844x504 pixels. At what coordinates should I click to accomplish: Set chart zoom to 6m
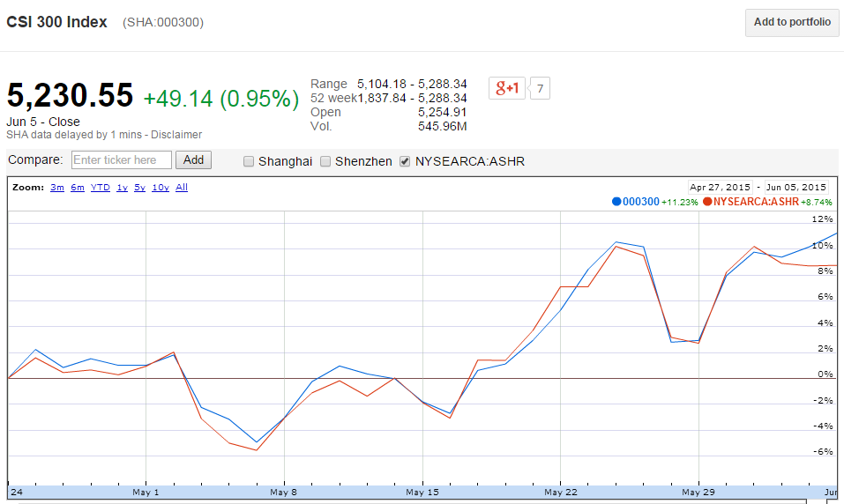(x=78, y=187)
